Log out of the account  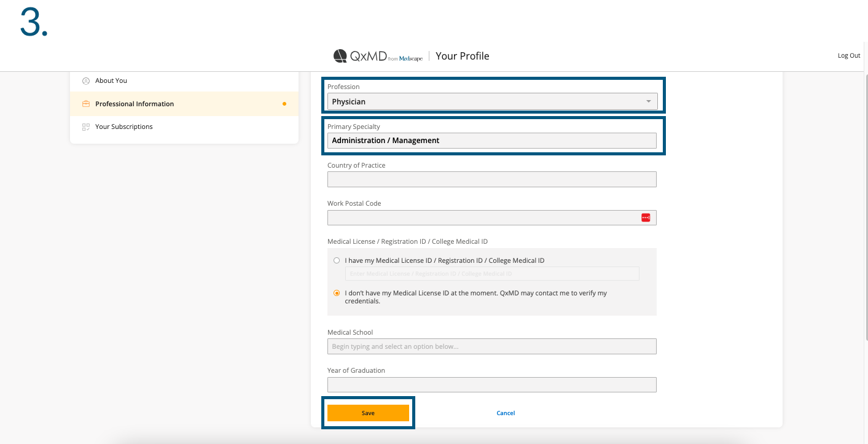tap(849, 55)
